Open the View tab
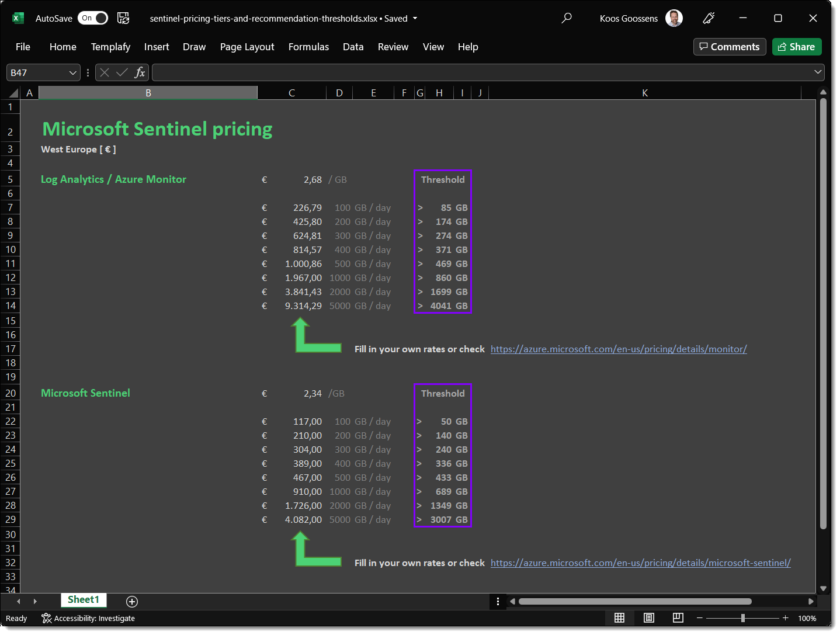This screenshot has height=635, width=840. point(433,47)
